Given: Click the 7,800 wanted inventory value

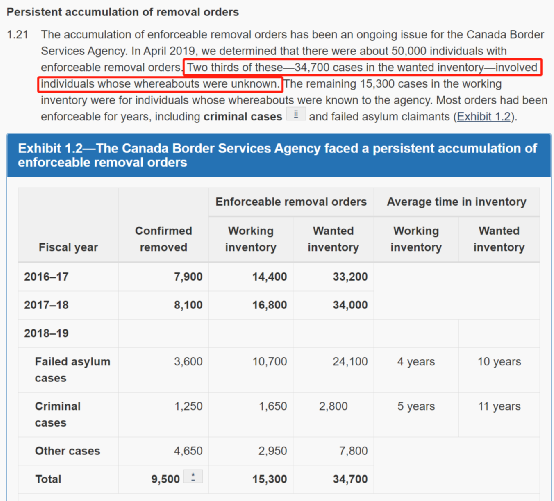Looking at the screenshot, I should point(354,451).
